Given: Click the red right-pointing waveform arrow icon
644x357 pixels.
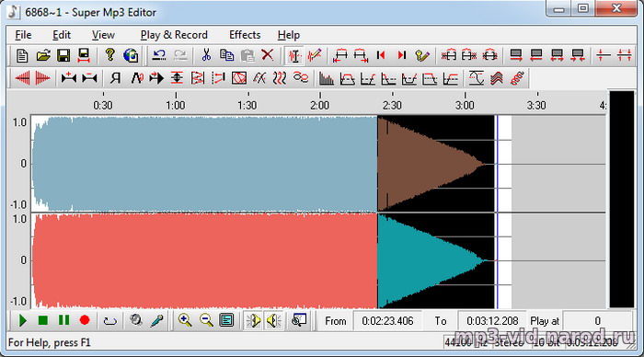Looking at the screenshot, I should [x=42, y=77].
